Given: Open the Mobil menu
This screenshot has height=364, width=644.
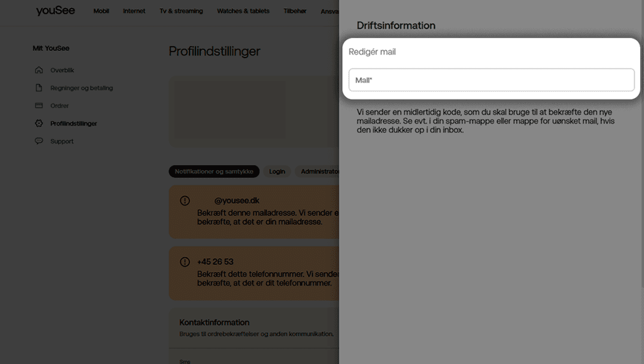Looking at the screenshot, I should click(x=101, y=10).
